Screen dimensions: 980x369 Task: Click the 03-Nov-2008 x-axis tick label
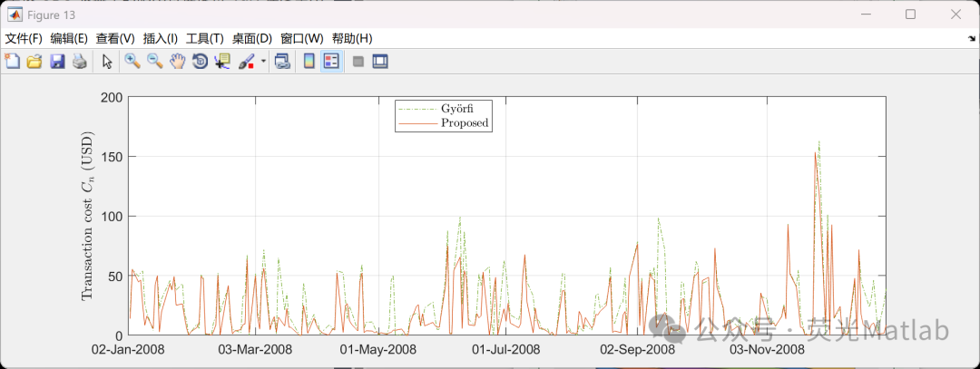[767, 349]
